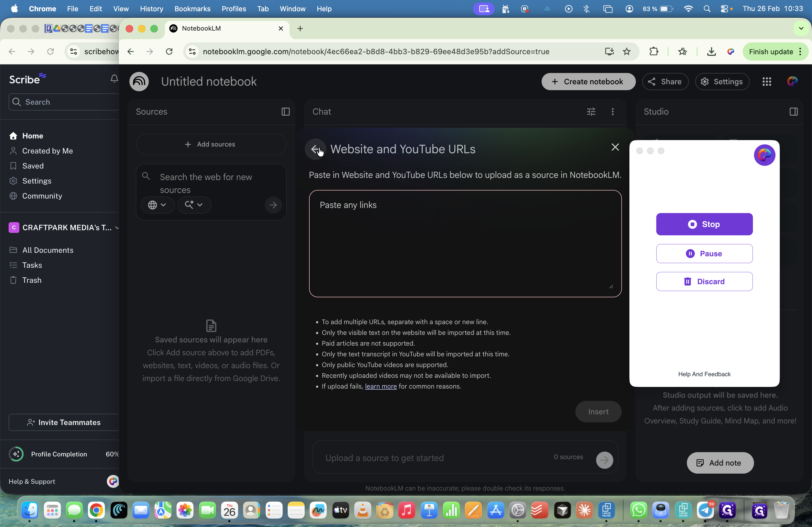Screen dimensions: 812x527
Task: Click the back arrow in the URL dialog
Action: tap(315, 149)
